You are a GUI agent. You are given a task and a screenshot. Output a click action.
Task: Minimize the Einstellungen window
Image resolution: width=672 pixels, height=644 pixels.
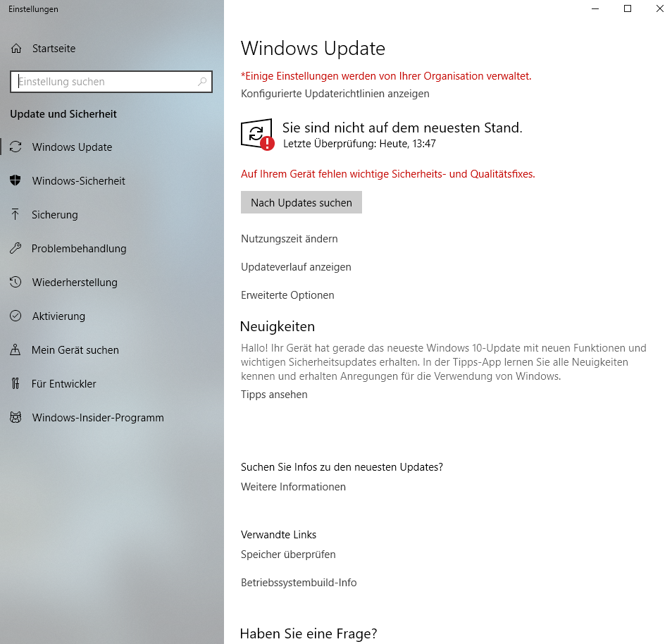point(595,8)
